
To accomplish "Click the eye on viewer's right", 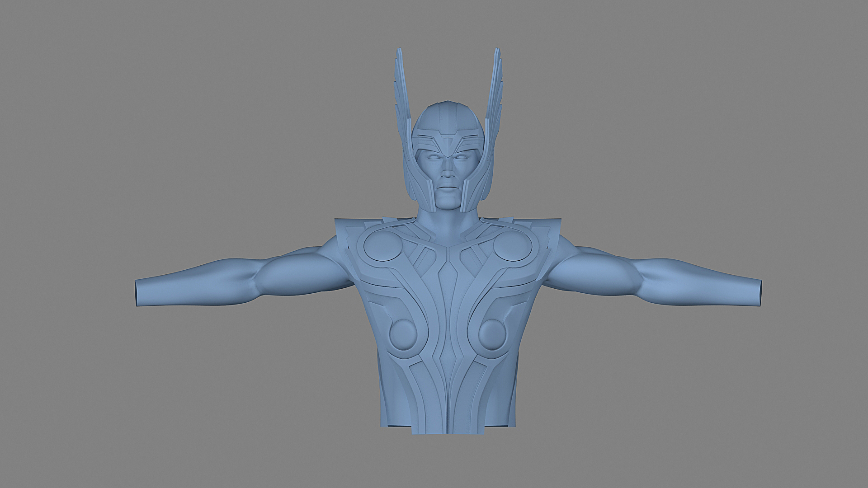I will [462, 157].
